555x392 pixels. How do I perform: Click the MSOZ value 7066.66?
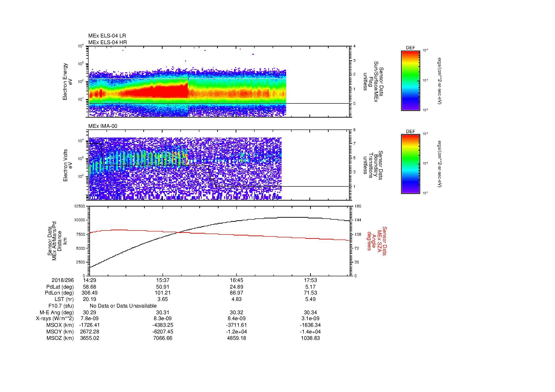click(163, 338)
